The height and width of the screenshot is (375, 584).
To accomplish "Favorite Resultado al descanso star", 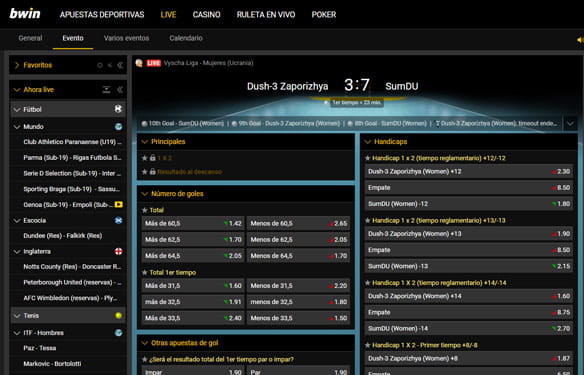I will tap(145, 172).
